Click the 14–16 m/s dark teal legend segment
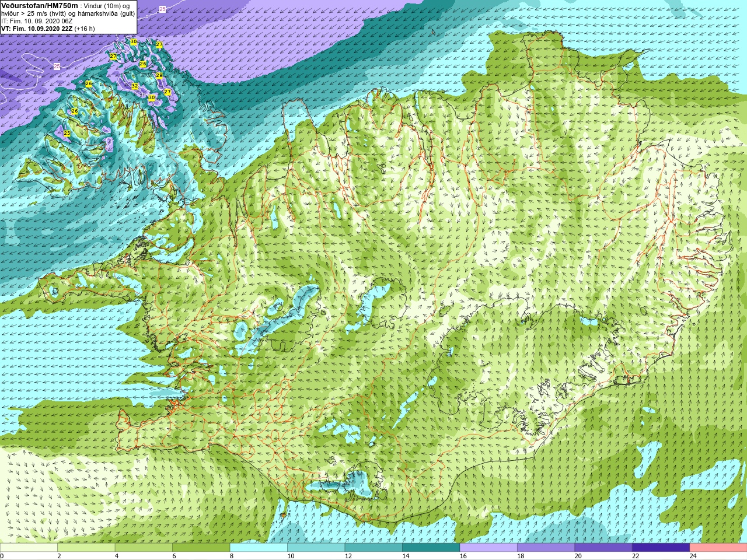Screen dimensions: 747x560 pyautogui.click(x=431, y=548)
